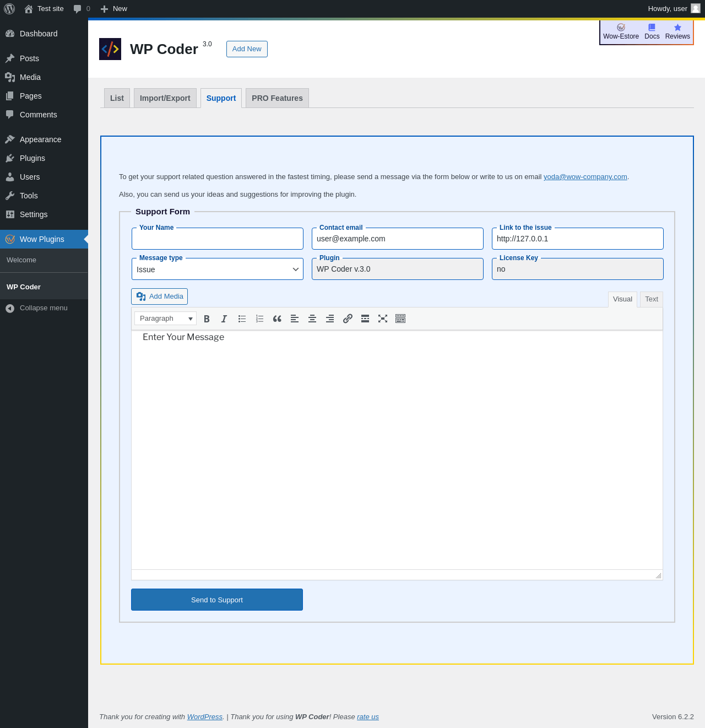Open Dashboard in sidebar
The height and width of the screenshot is (728, 705).
point(44,34)
